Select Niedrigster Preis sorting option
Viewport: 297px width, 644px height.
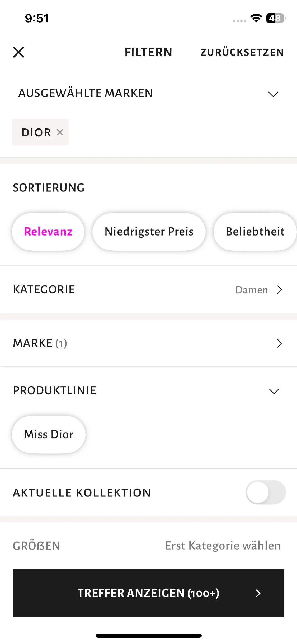pos(149,232)
